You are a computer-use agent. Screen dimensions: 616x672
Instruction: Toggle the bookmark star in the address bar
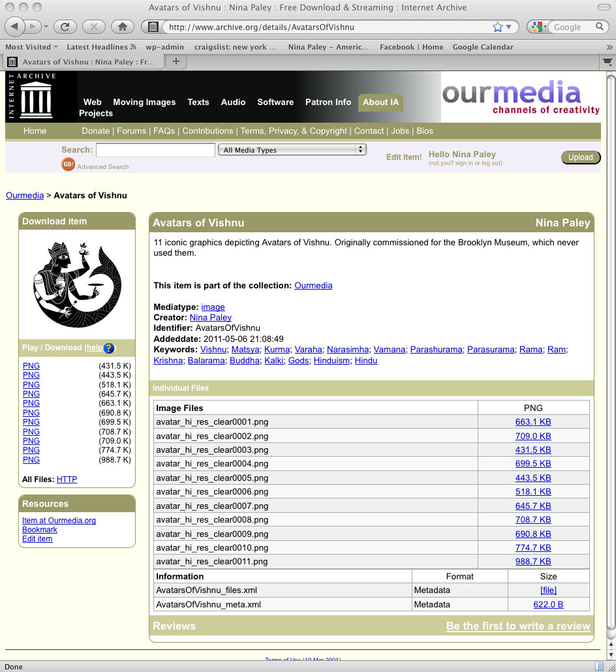496,27
